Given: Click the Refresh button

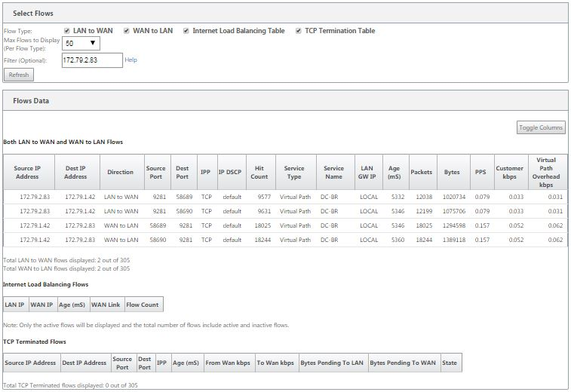Looking at the screenshot, I should (x=19, y=75).
